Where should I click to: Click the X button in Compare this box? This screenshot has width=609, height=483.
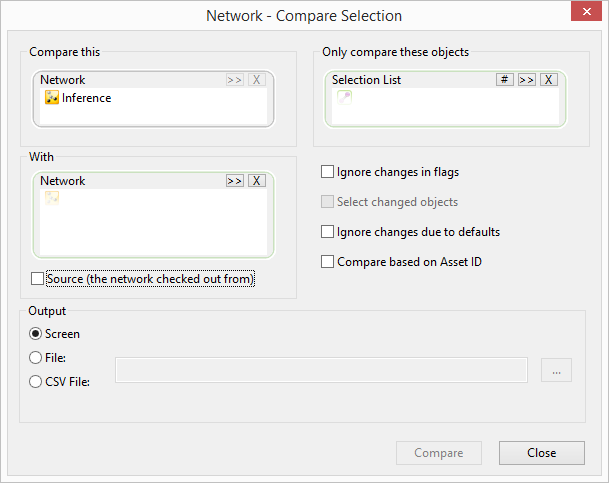point(256,80)
